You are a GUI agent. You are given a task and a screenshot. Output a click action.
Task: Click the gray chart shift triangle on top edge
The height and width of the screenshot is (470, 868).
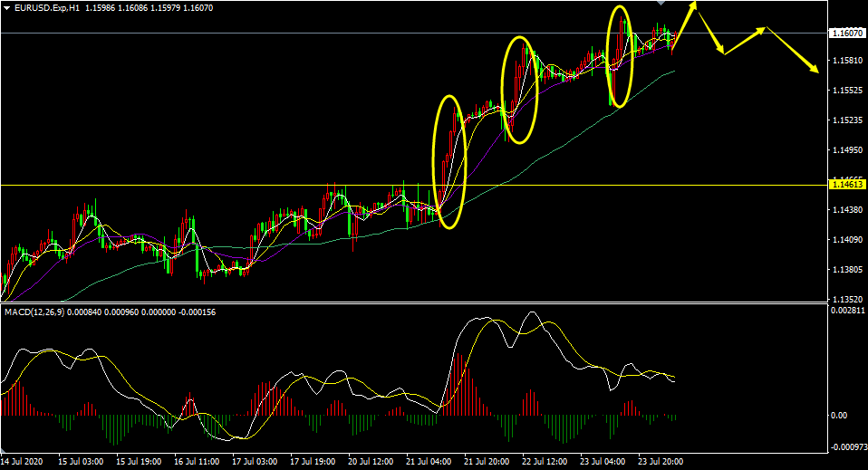coord(661,3)
